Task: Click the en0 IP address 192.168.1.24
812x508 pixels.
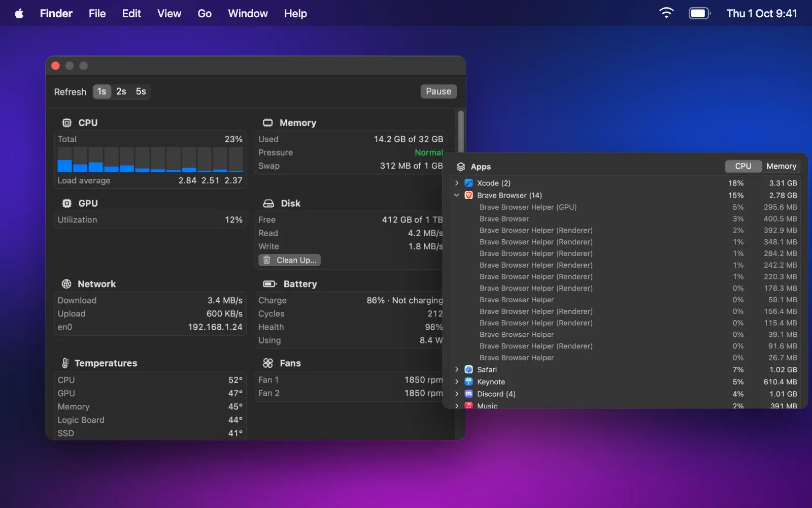Action: 215,327
